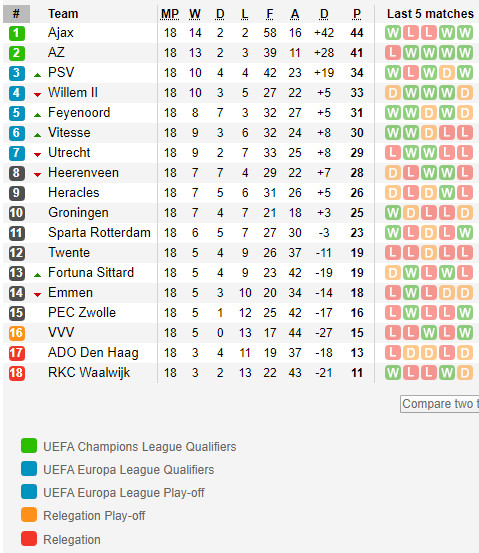
Task: Click AZ's first L result badge
Action: coord(393,53)
